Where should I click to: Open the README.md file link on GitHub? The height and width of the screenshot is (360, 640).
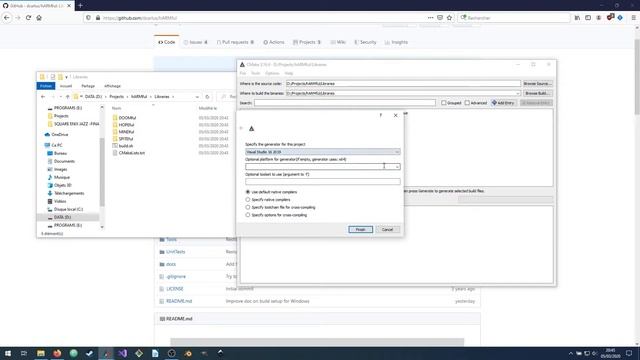tap(179, 301)
